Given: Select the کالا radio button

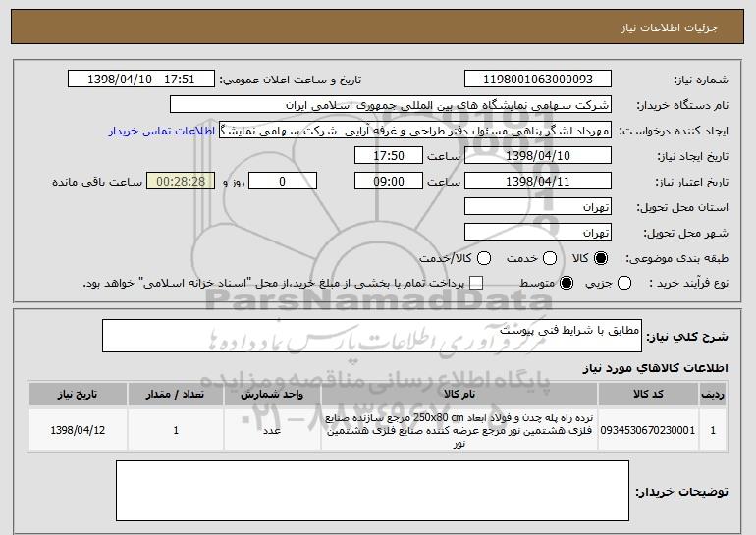Looking at the screenshot, I should tap(601, 259).
